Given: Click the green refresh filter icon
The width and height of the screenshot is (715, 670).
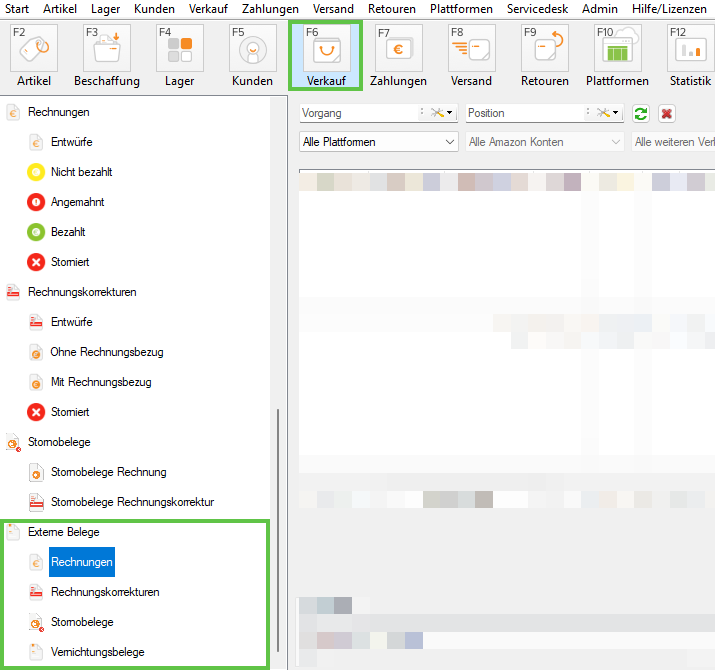Looking at the screenshot, I should [641, 114].
